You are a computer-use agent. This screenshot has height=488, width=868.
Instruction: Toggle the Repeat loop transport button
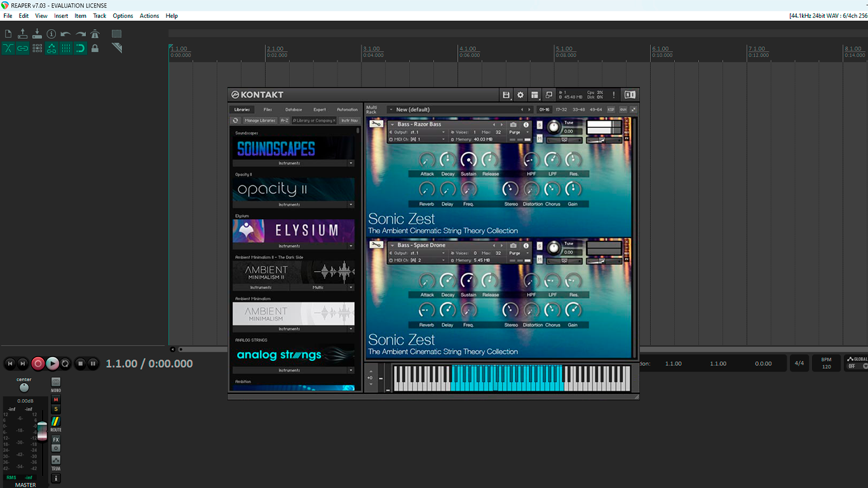tap(65, 363)
